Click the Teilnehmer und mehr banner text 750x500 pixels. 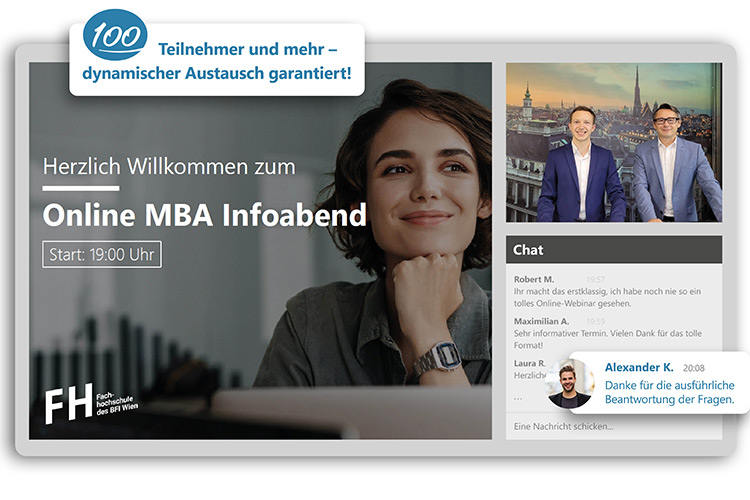coord(217,61)
